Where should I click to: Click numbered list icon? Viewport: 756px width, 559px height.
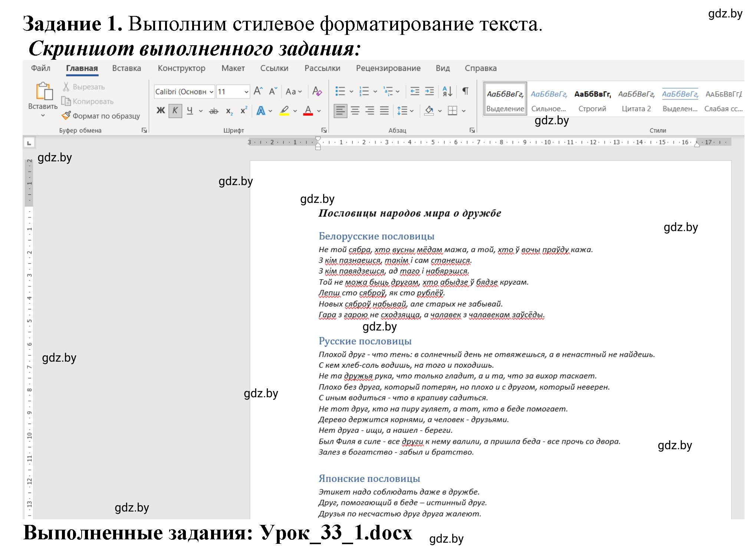(364, 91)
